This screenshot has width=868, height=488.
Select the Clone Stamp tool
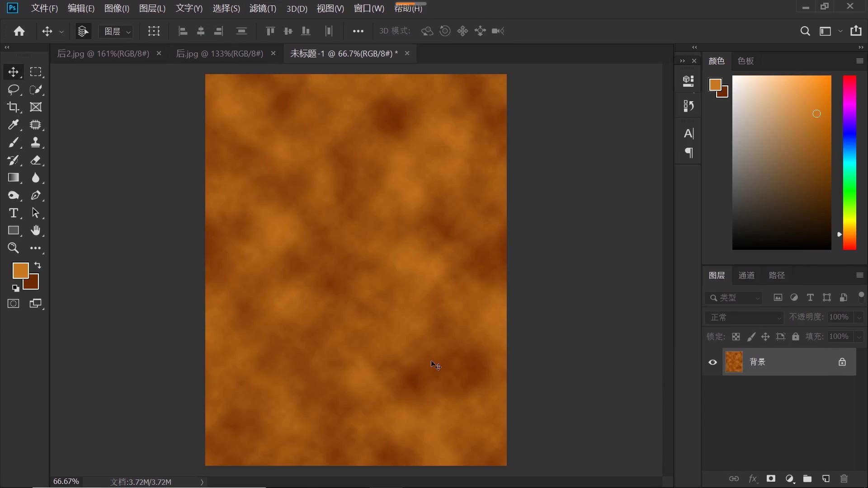click(x=35, y=143)
